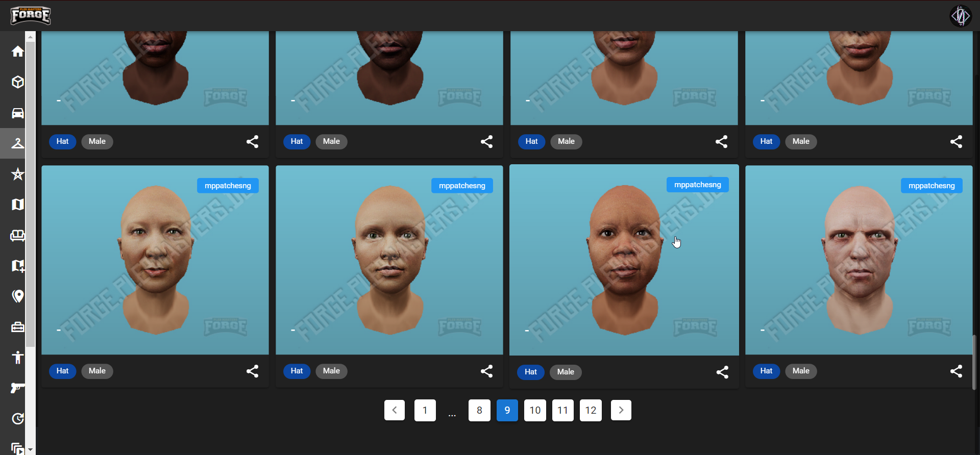Image resolution: width=980 pixels, height=455 pixels.
Task: Select the pistol weapons icon in sidebar
Action: tap(18, 388)
